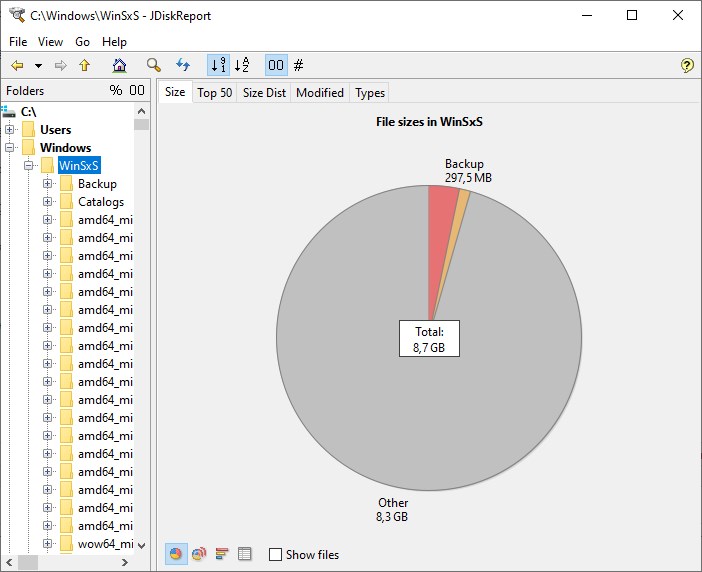Viewport: 702px width, 572px height.
Task: Enable the Show files checkbox
Action: click(276, 555)
